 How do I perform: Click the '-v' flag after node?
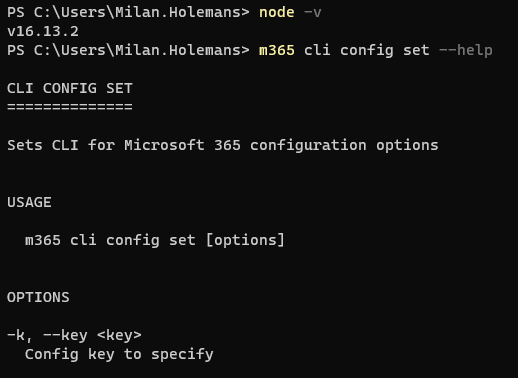(x=313, y=12)
